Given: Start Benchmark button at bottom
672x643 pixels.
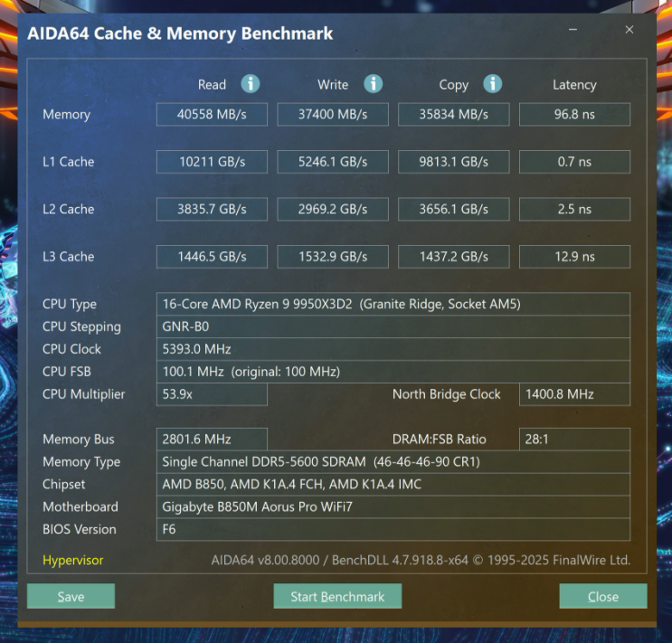Looking at the screenshot, I should (337, 596).
